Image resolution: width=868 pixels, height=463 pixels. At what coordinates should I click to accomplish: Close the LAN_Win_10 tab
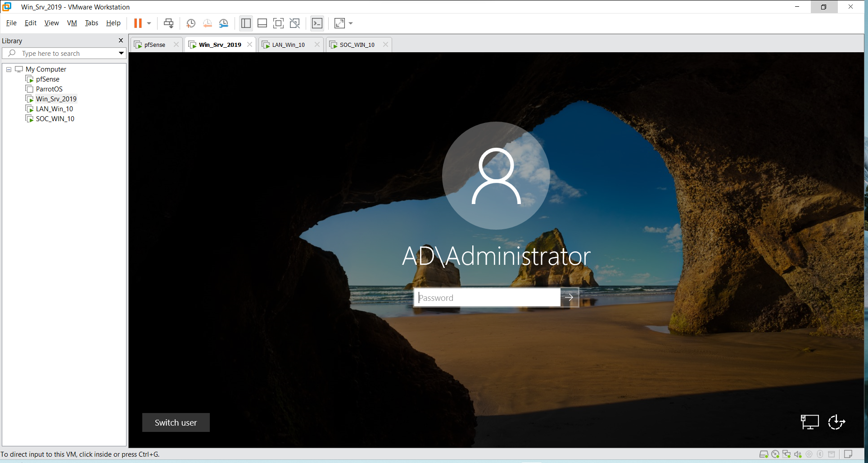tap(317, 44)
